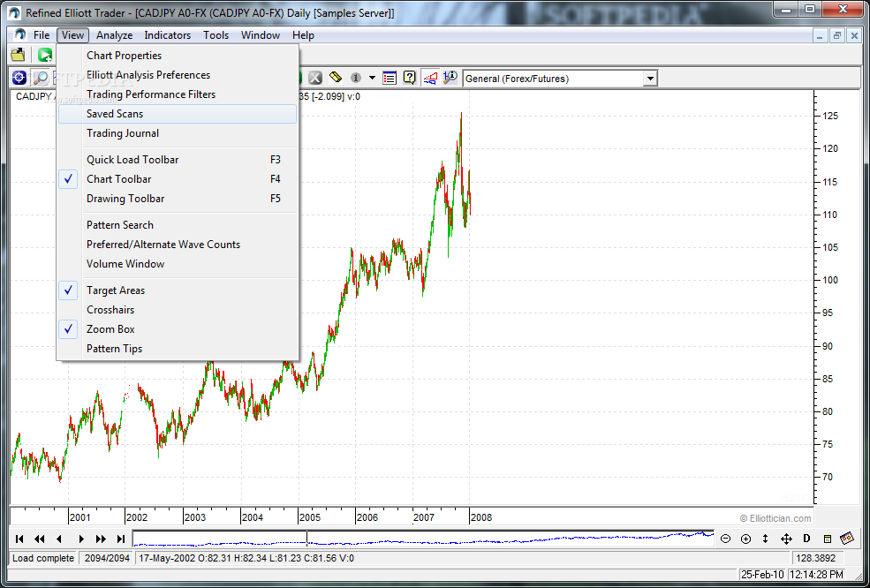870x588 pixels.
Task: Open the Window menu
Action: tap(261, 35)
